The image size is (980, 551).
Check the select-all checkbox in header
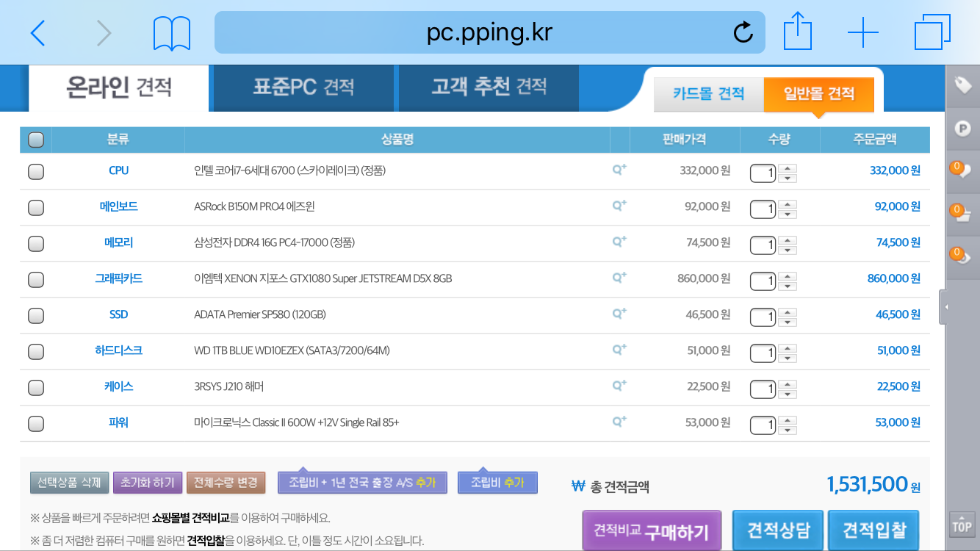[x=35, y=140]
